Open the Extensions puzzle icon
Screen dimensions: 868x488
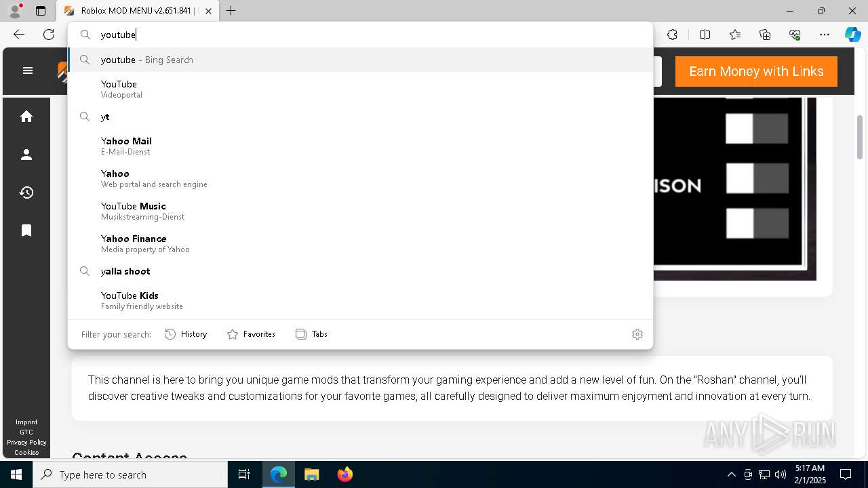tap(672, 35)
